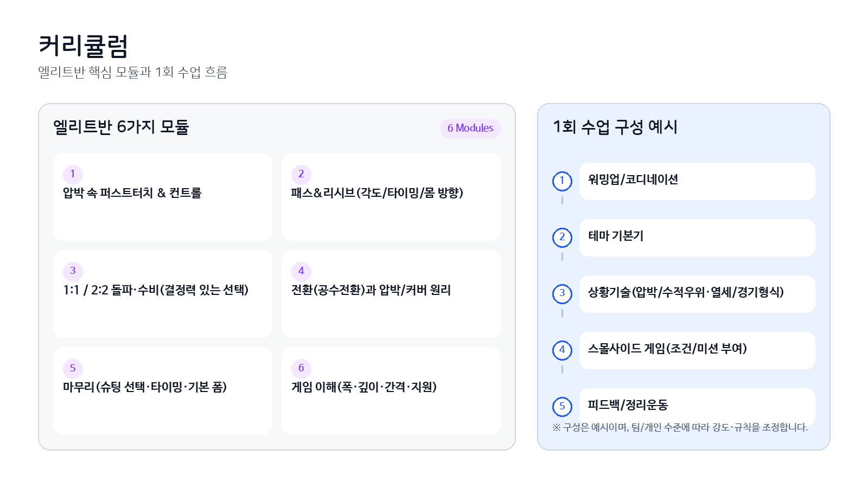Open the 압박 속 퍼스트터치 & 컨트롤 module card
The width and height of the screenshot is (868, 488).
pyautogui.click(x=162, y=197)
